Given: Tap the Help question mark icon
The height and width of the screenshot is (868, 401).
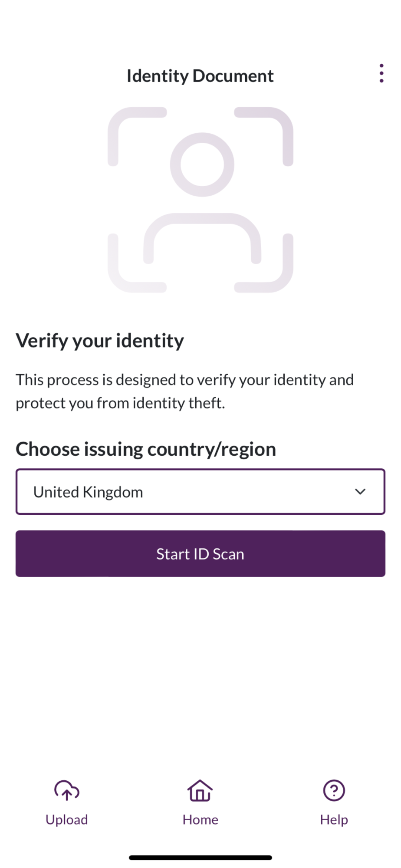Looking at the screenshot, I should point(334,790).
